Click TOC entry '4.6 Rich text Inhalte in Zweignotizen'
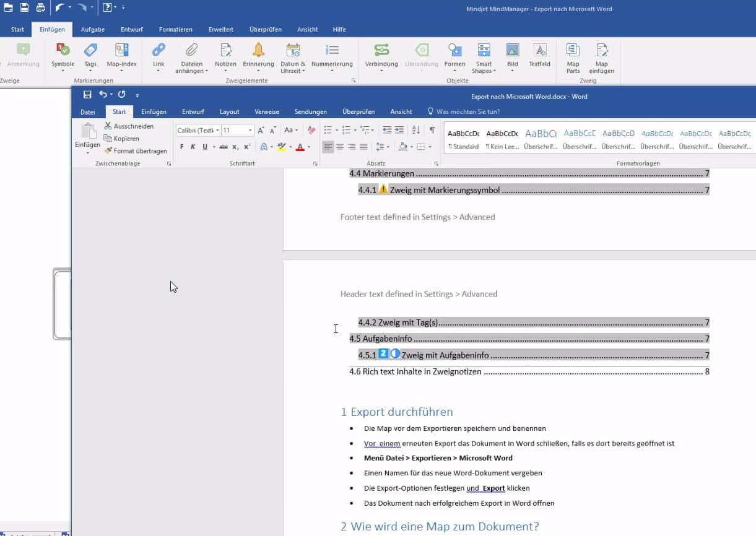 pos(529,371)
